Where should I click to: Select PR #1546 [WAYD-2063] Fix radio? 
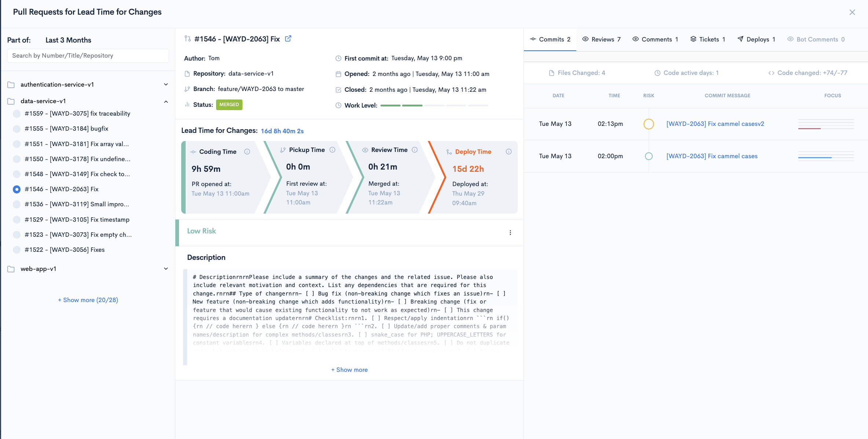[x=17, y=189]
